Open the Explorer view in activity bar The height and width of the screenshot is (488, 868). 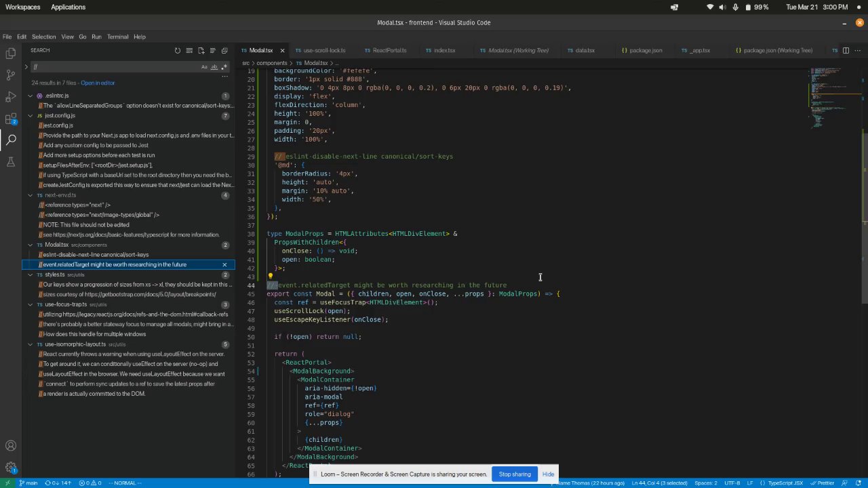pos(11,52)
